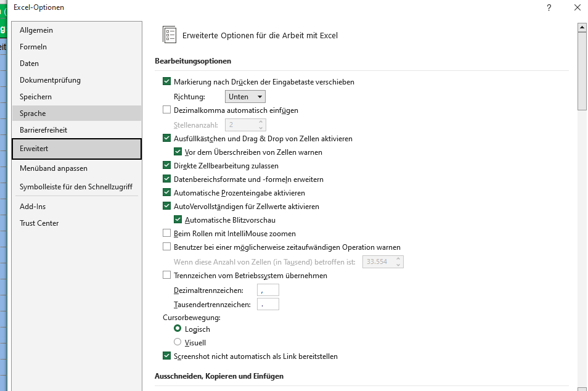The width and height of the screenshot is (588, 391).
Task: Click the scrollbar up arrow
Action: pyautogui.click(x=582, y=27)
